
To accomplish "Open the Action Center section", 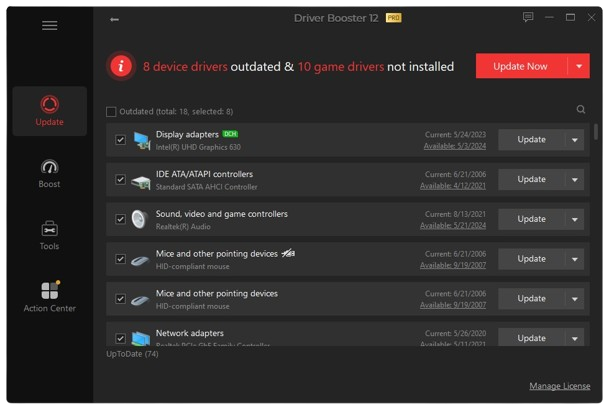I will (49, 297).
